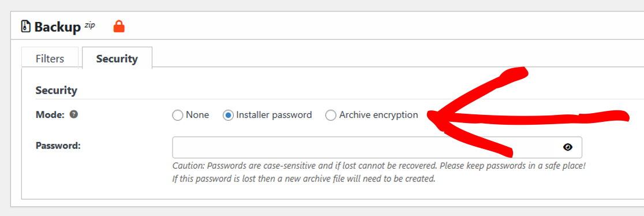Open the Security tab
This screenshot has height=216, width=644.
[117, 58]
